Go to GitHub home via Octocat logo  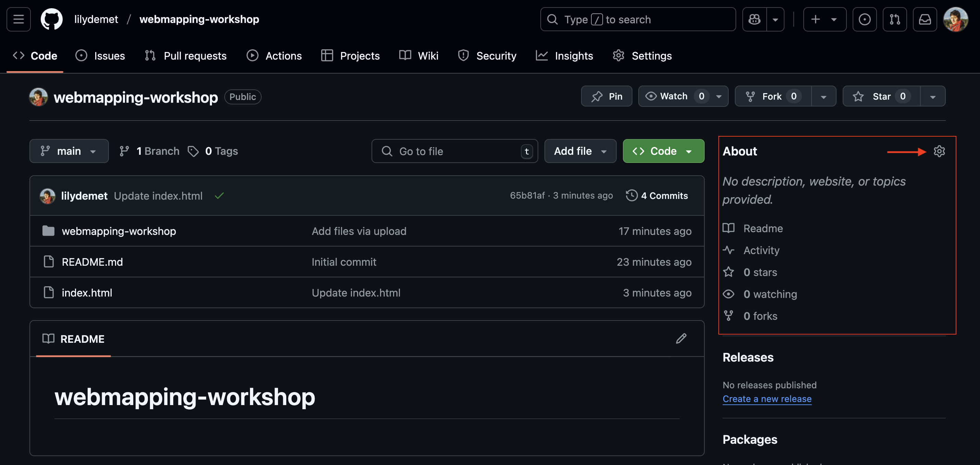pyautogui.click(x=51, y=19)
